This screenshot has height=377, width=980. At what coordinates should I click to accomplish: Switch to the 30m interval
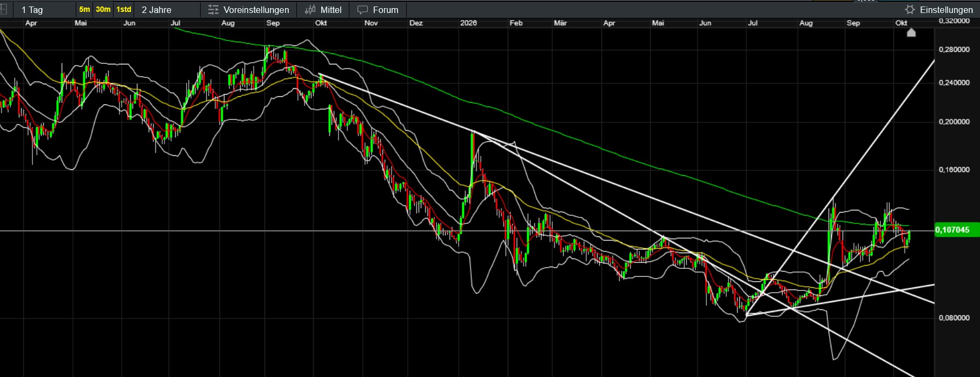pos(103,10)
